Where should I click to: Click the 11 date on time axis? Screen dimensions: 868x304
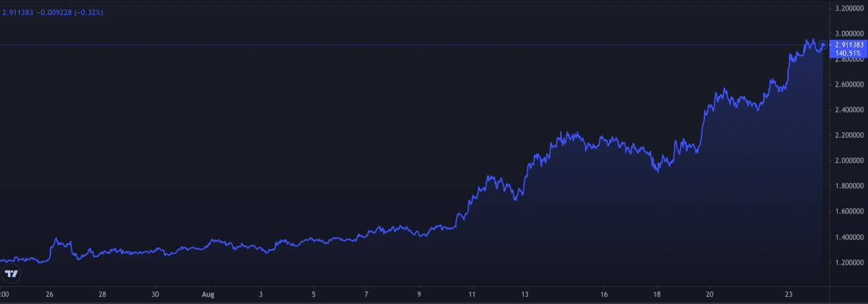coord(471,295)
